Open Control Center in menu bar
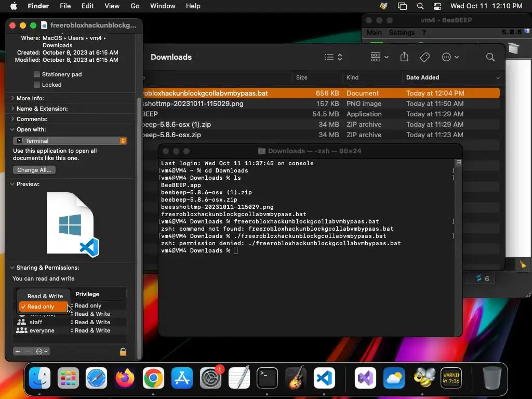 (x=437, y=6)
